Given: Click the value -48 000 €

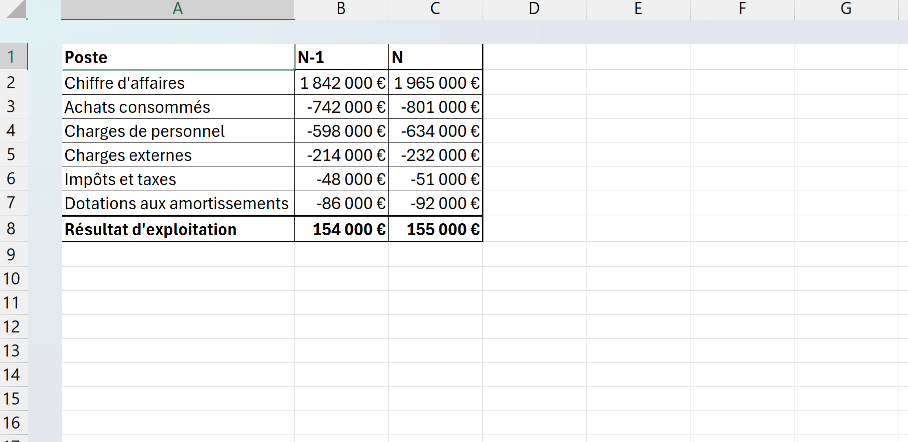Looking at the screenshot, I should coord(341,179).
